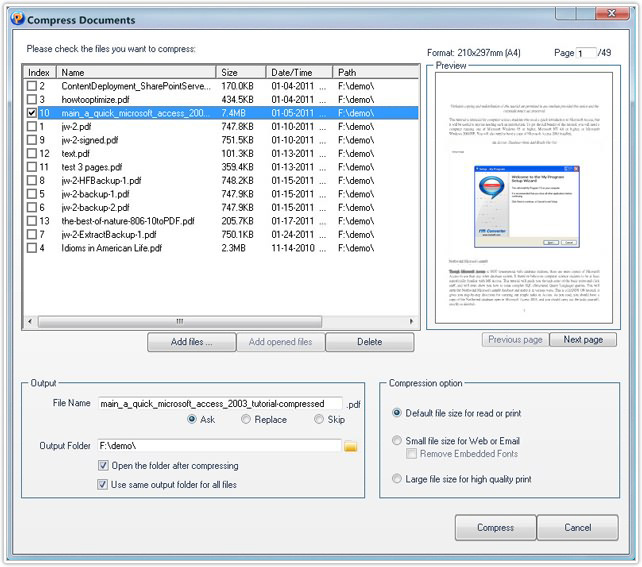Click the Output Folder path field
This screenshot has height=567, width=642.
click(x=219, y=446)
